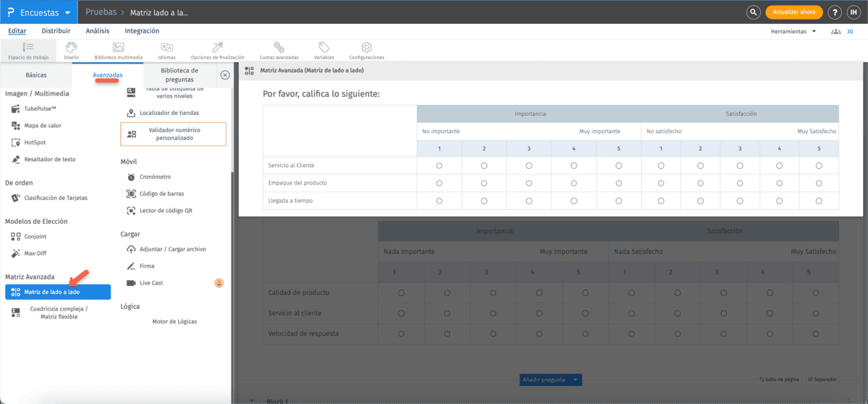
Task: Open the Distribuir menu tab
Action: tap(56, 31)
